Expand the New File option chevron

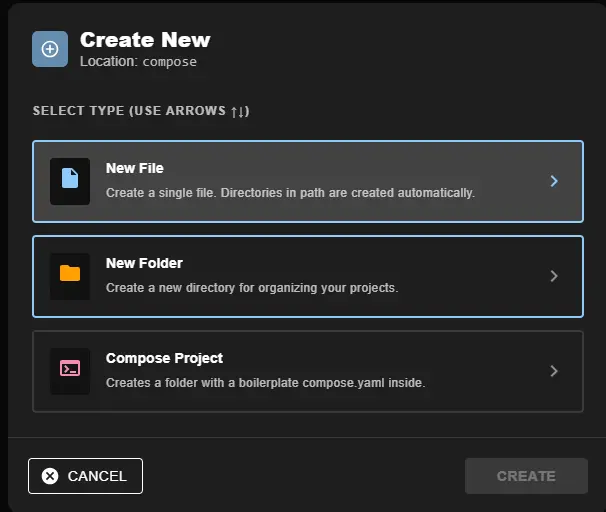554,181
